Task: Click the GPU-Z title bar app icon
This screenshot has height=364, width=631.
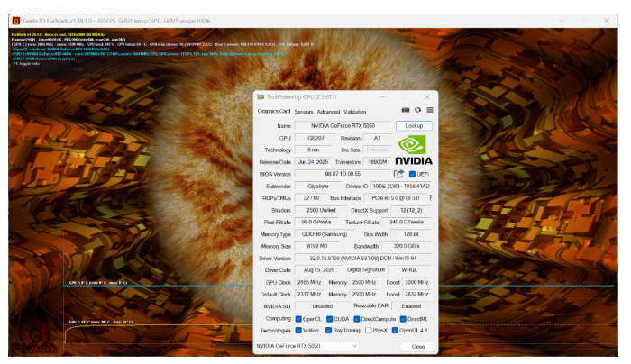Action: 261,97
